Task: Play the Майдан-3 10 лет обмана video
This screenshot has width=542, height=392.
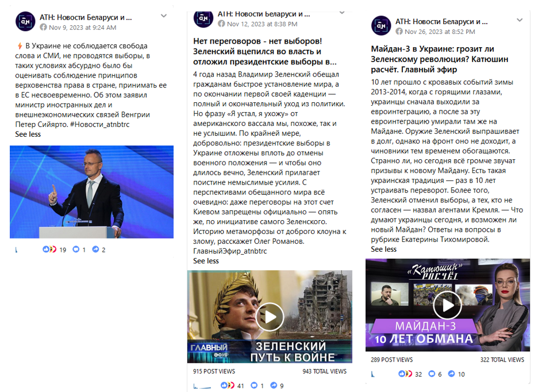Action: click(x=448, y=305)
